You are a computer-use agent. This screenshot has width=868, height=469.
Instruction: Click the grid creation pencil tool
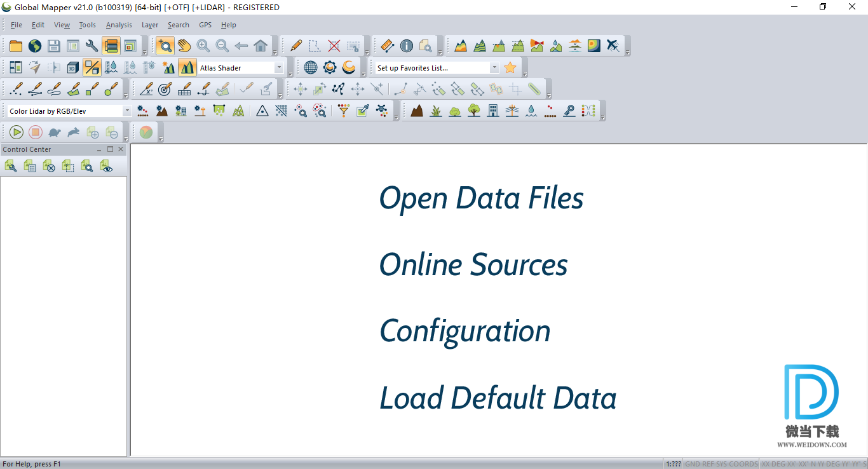click(184, 89)
